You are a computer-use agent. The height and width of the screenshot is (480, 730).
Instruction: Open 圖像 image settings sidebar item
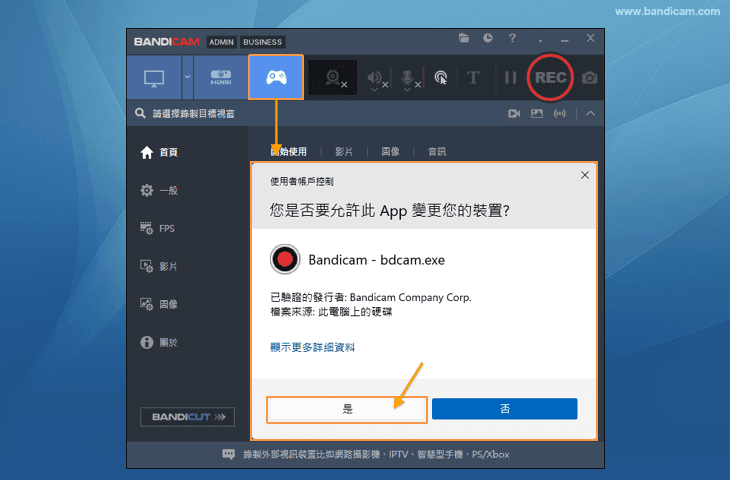click(159, 304)
